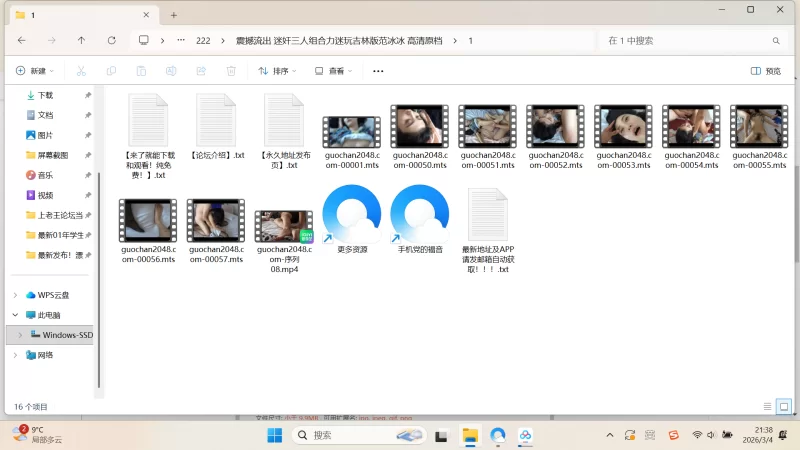Image resolution: width=800 pixels, height=450 pixels.
Task: Add a new File Explorer tab
Action: pos(174,15)
